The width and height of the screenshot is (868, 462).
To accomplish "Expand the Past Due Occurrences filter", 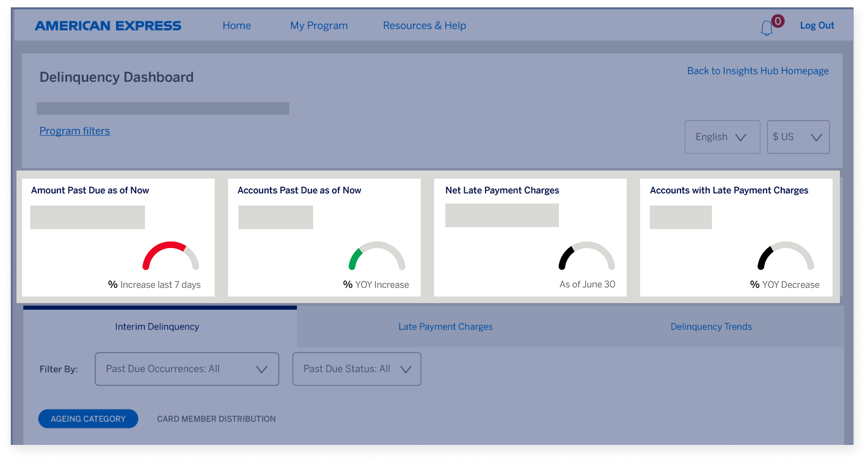I will [x=186, y=369].
